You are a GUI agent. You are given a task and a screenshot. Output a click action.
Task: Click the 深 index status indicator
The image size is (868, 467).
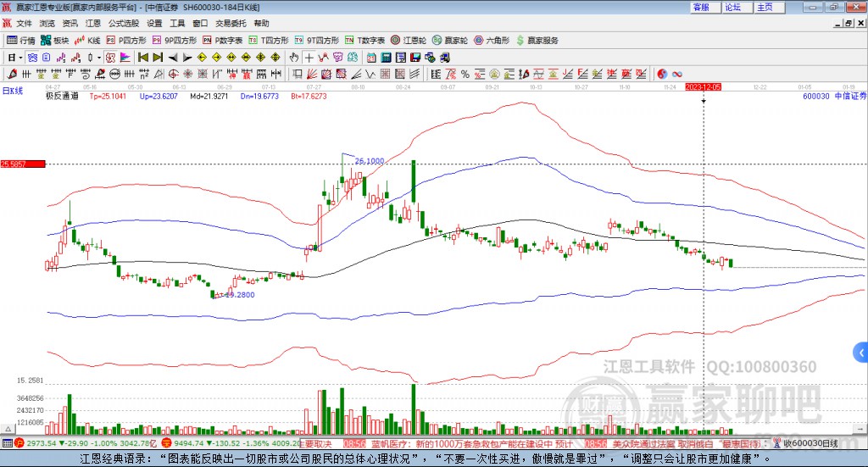tap(166, 443)
